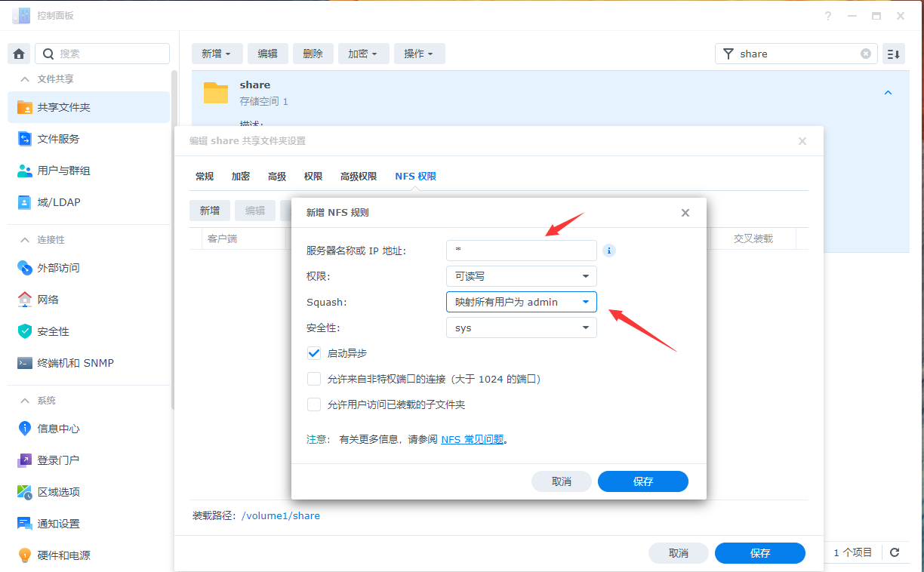Switch to the 权限 tab
Screen dimensions: 924x572
(x=313, y=177)
